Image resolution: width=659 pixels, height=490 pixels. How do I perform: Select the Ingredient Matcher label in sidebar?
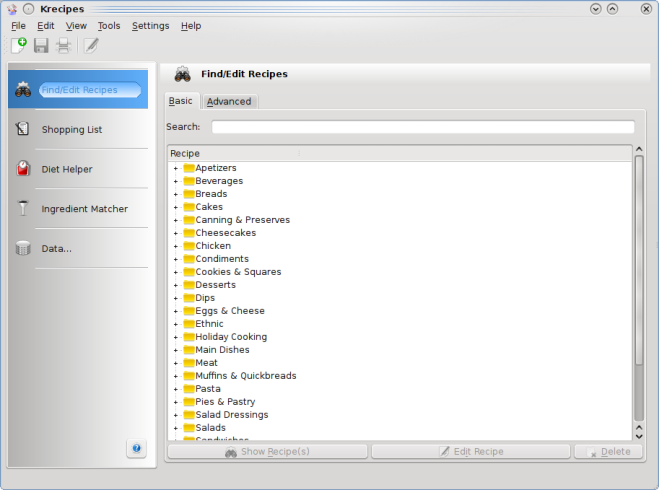84,209
